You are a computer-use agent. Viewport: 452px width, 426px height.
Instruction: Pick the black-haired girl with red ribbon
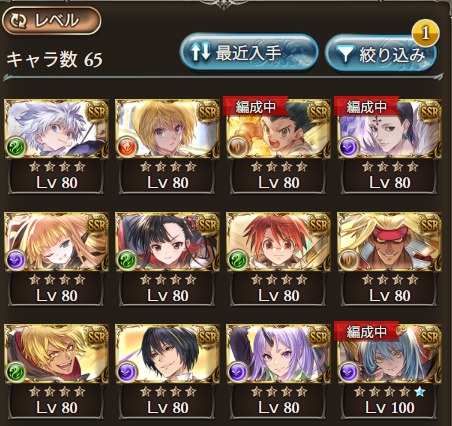tap(167, 259)
